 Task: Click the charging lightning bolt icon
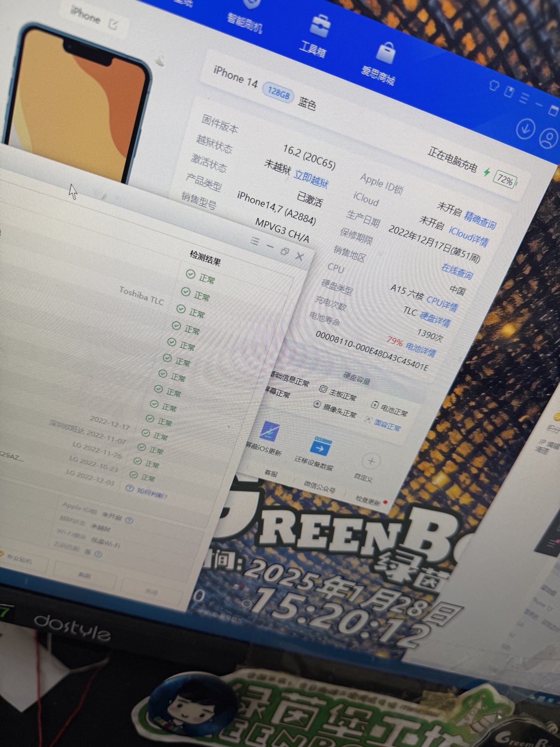pos(486,172)
